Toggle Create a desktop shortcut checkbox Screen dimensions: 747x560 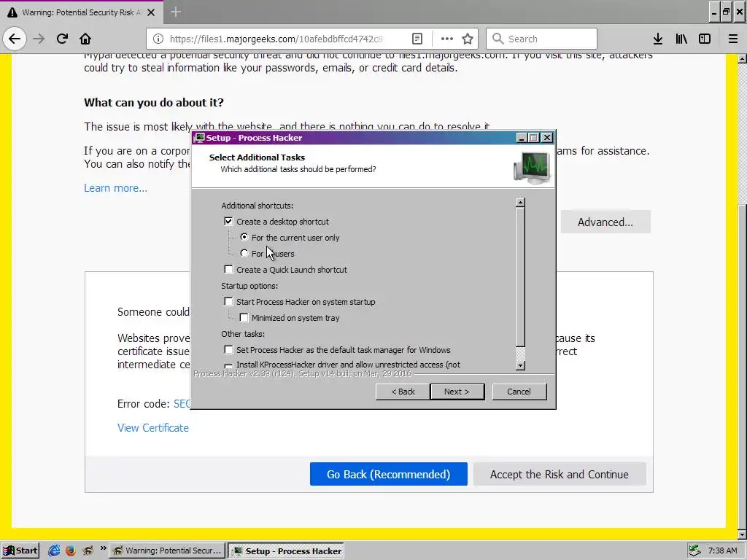[228, 222]
